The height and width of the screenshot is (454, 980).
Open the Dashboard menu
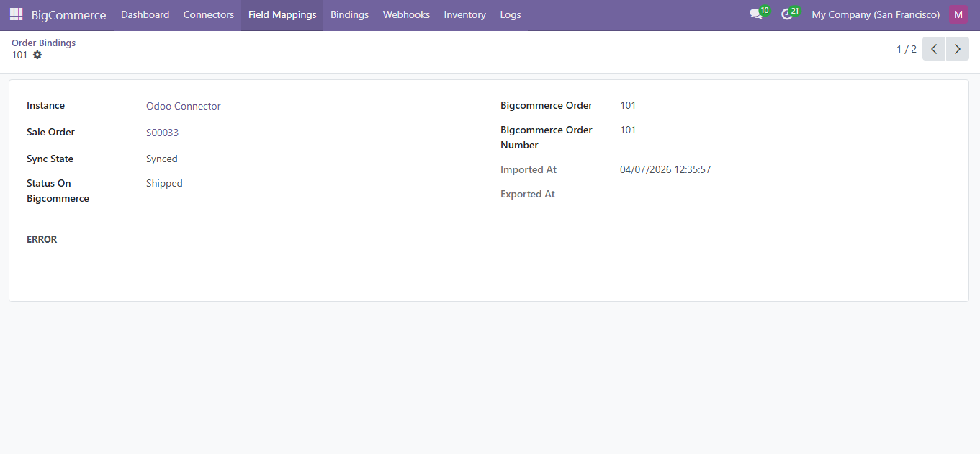click(x=145, y=14)
